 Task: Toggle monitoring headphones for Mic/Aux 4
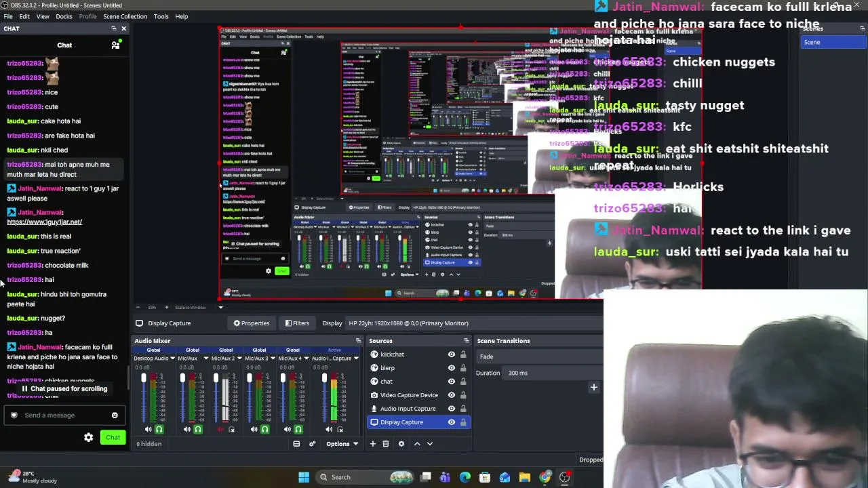298,429
